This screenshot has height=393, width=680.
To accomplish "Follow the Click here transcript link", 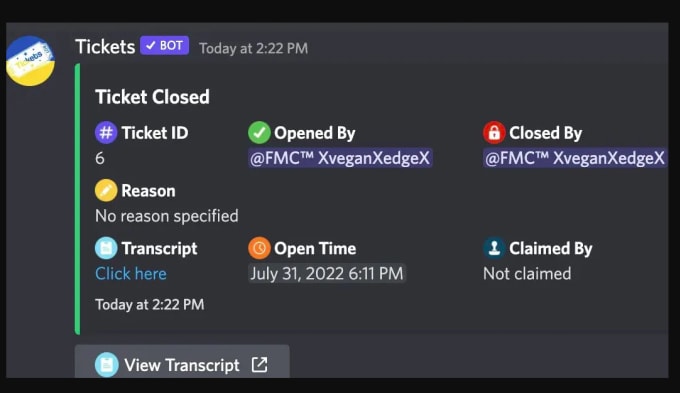I will pyautogui.click(x=131, y=274).
